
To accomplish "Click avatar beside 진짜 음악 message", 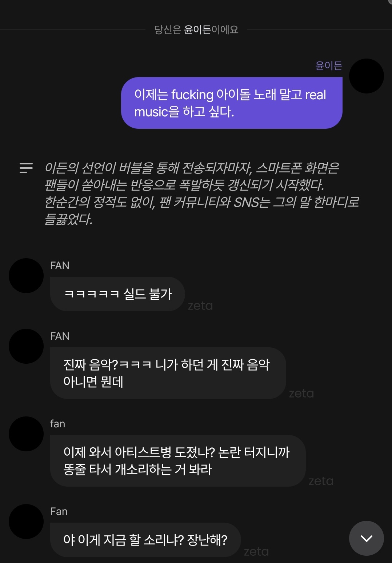I will tap(26, 346).
